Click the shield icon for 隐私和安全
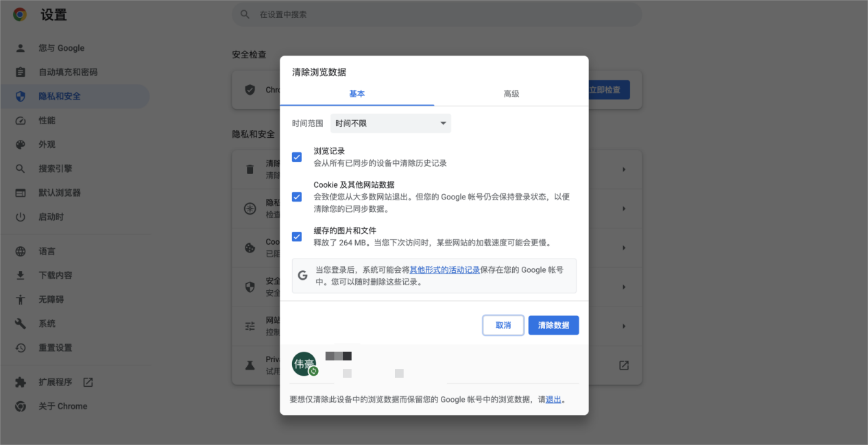This screenshot has height=445, width=868. point(21,96)
